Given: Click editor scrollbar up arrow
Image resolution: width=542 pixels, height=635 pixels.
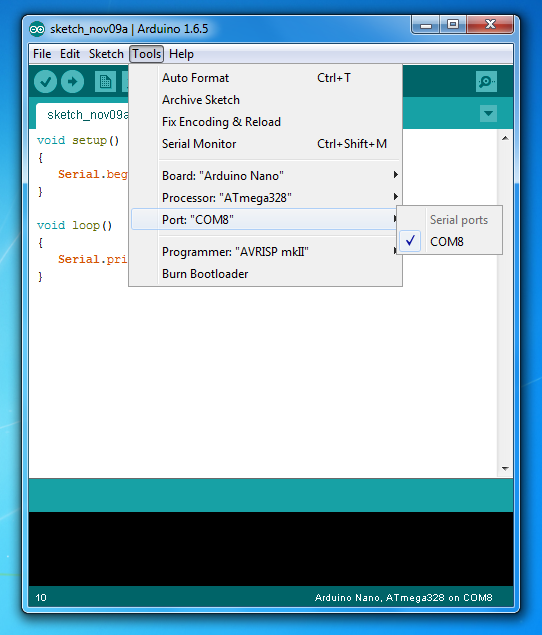Looking at the screenshot, I should (x=505, y=139).
